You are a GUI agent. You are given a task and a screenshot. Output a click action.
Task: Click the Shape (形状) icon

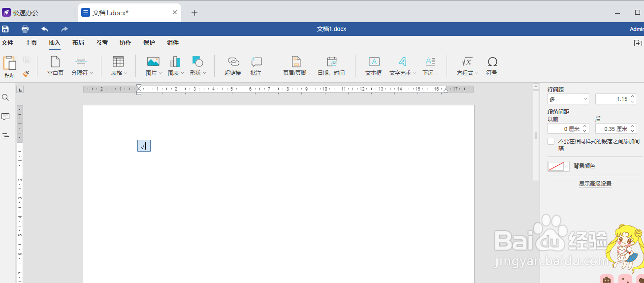pos(197,62)
